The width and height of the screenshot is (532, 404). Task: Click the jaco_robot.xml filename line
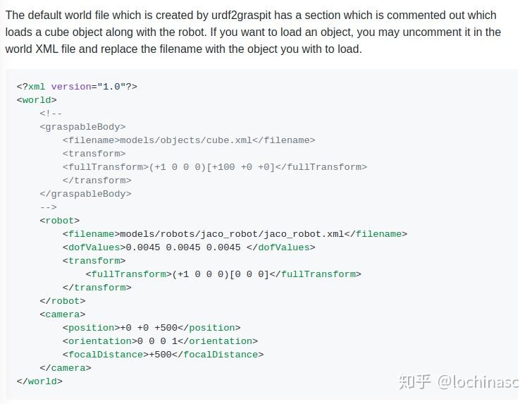click(x=235, y=234)
